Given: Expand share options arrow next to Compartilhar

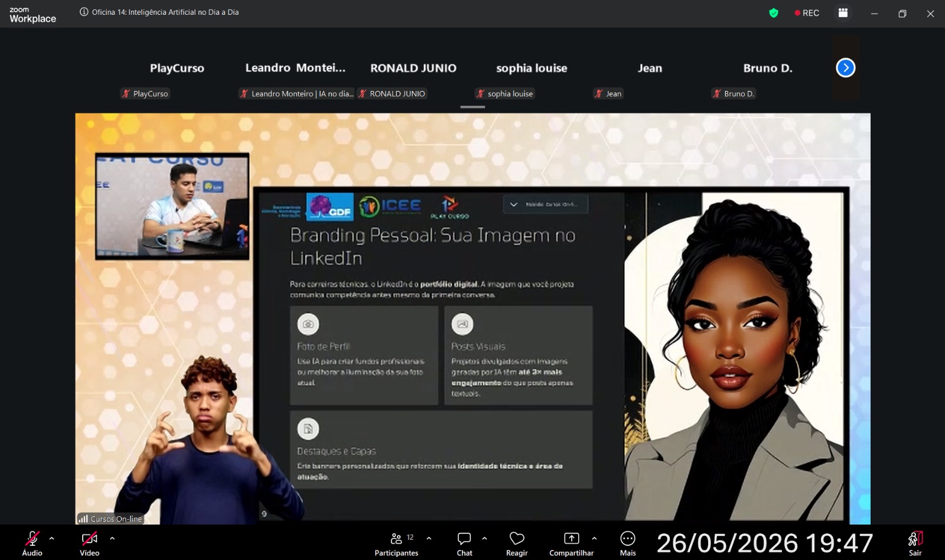Looking at the screenshot, I should tap(594, 539).
